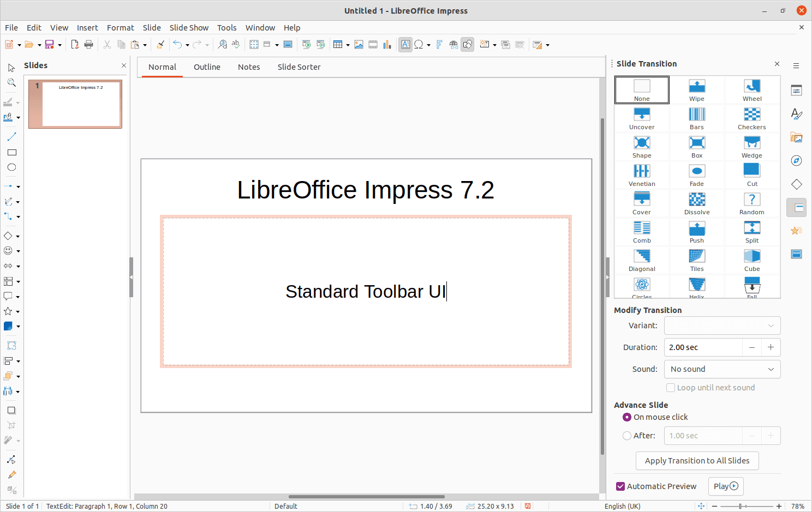Open the Insert menu
Screen dimensions: 812x512
[x=87, y=28]
